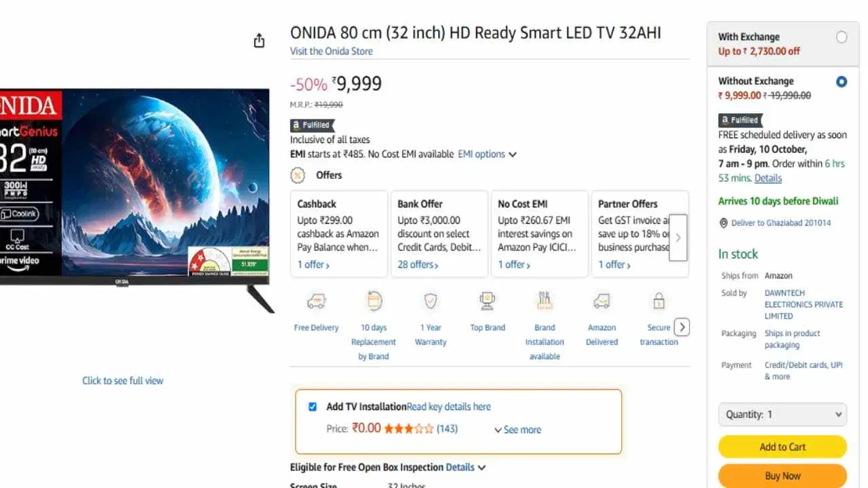This screenshot has height=488, width=868.
Task: Open the Quantity dropdown
Action: 782,414
